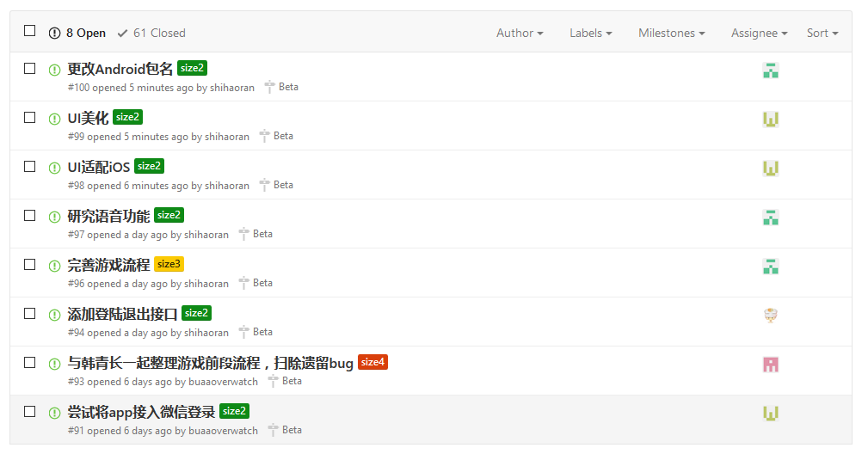Click the open-issue status icon for #93
Screen dimensions: 868x460
click(54, 364)
